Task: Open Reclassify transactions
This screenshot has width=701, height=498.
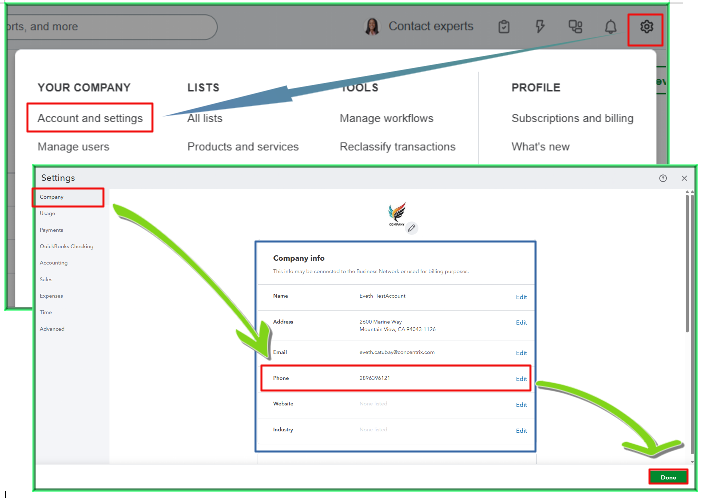Action: 397,147
